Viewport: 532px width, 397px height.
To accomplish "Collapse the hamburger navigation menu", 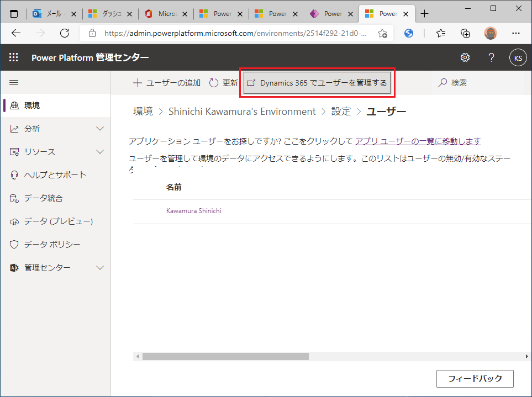I will [14, 83].
